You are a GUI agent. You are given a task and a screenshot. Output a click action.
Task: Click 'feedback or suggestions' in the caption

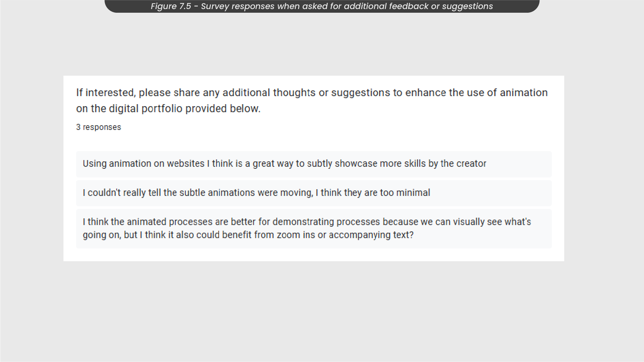pos(441,6)
